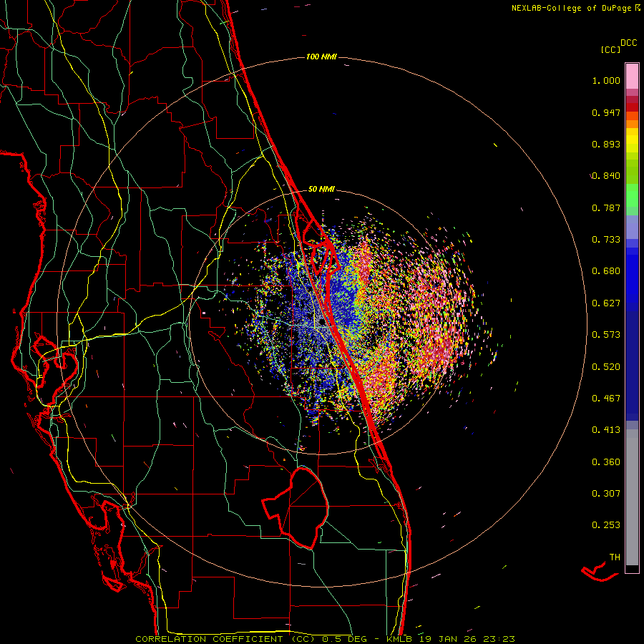Click the 100 NMI range ring label
Viewport: 644px width, 644px height.
click(321, 57)
